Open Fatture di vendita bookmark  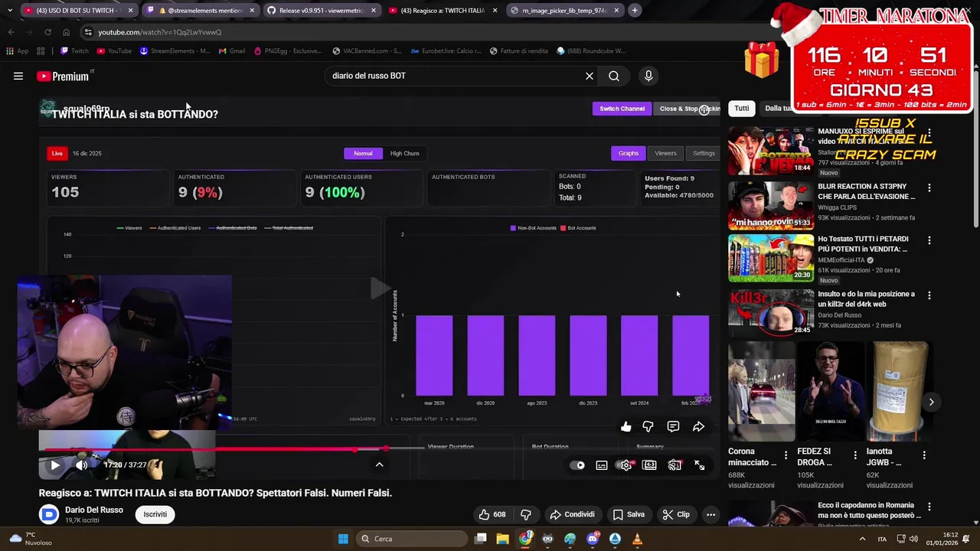pos(518,51)
